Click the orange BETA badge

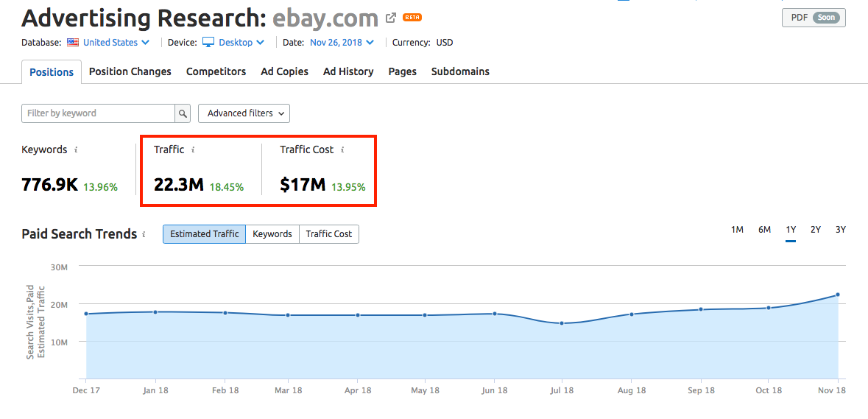coord(412,18)
